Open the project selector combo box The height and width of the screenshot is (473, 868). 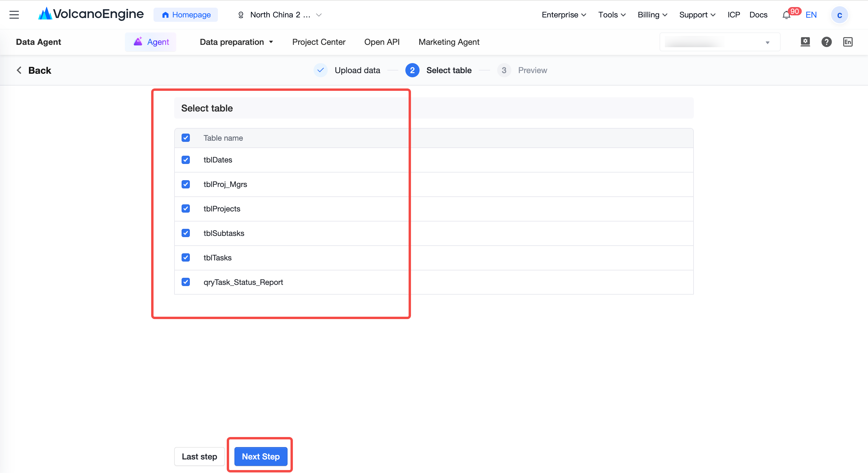[x=720, y=42]
